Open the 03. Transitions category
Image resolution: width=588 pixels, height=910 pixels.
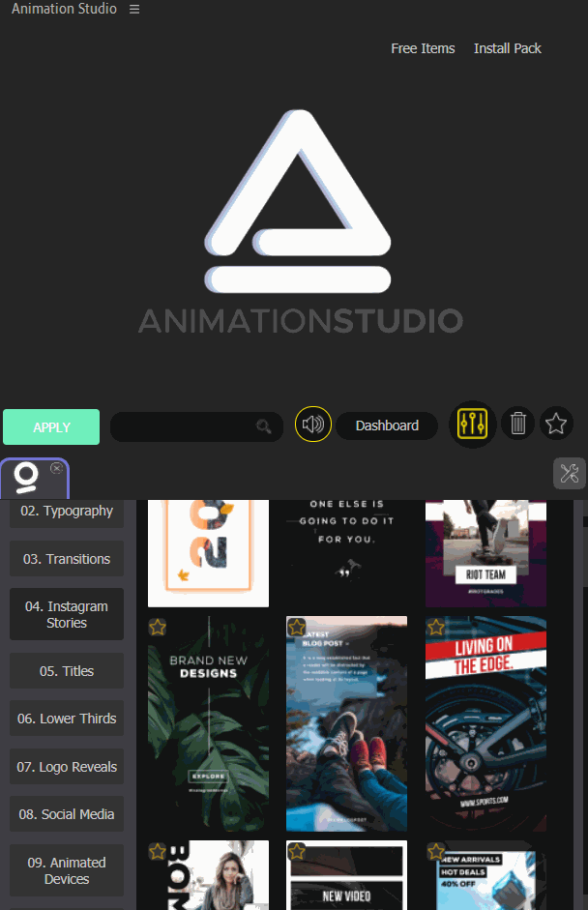point(67,559)
